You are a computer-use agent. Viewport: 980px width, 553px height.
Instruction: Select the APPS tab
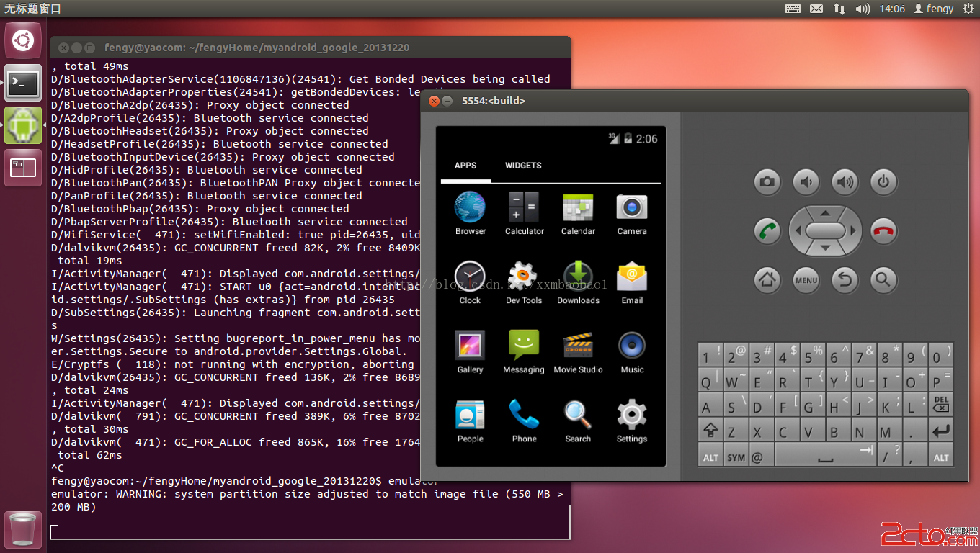coord(465,166)
